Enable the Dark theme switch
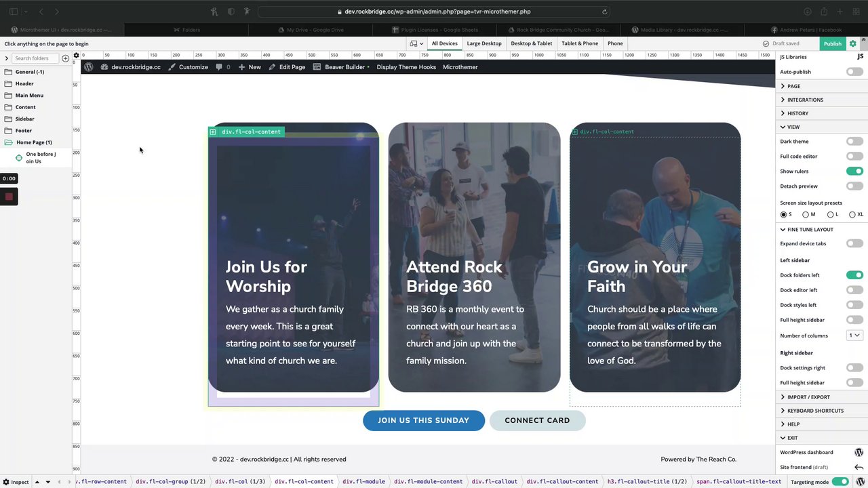 tap(854, 142)
